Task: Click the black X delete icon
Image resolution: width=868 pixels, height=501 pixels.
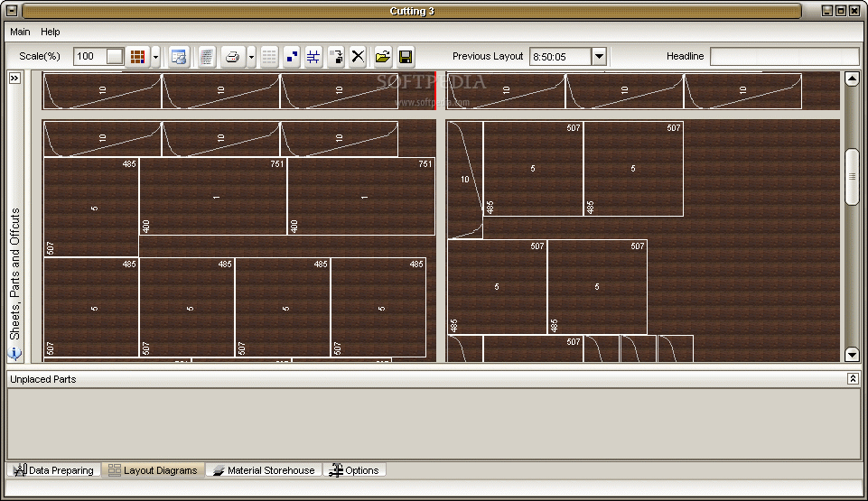Action: click(x=359, y=56)
